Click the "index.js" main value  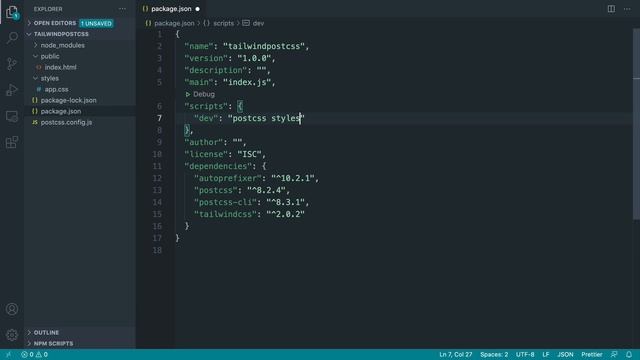pyautogui.click(x=247, y=82)
